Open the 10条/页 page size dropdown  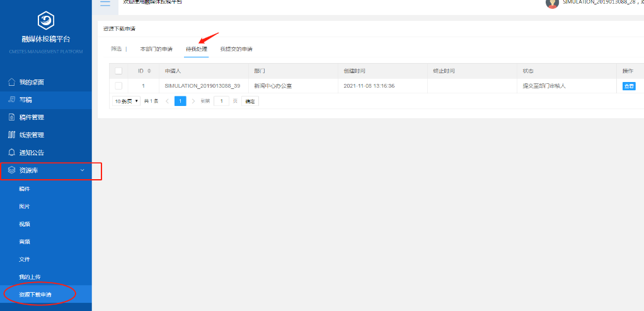point(126,101)
